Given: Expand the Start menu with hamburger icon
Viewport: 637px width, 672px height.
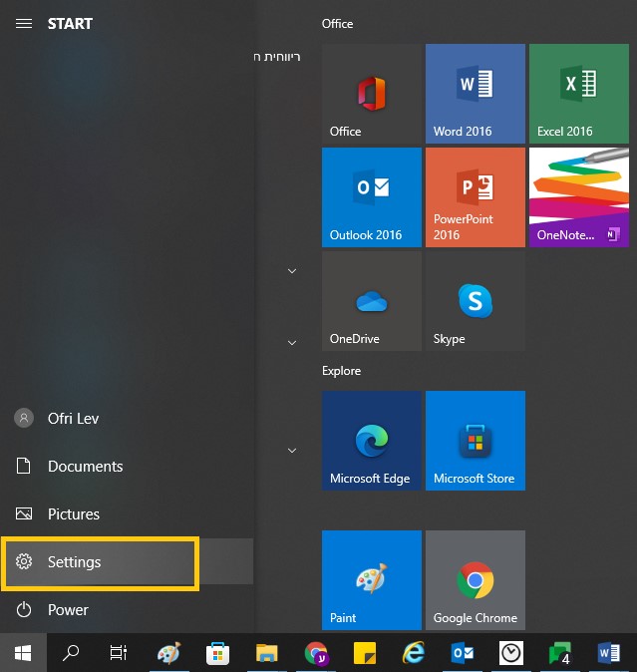Looking at the screenshot, I should (x=24, y=24).
